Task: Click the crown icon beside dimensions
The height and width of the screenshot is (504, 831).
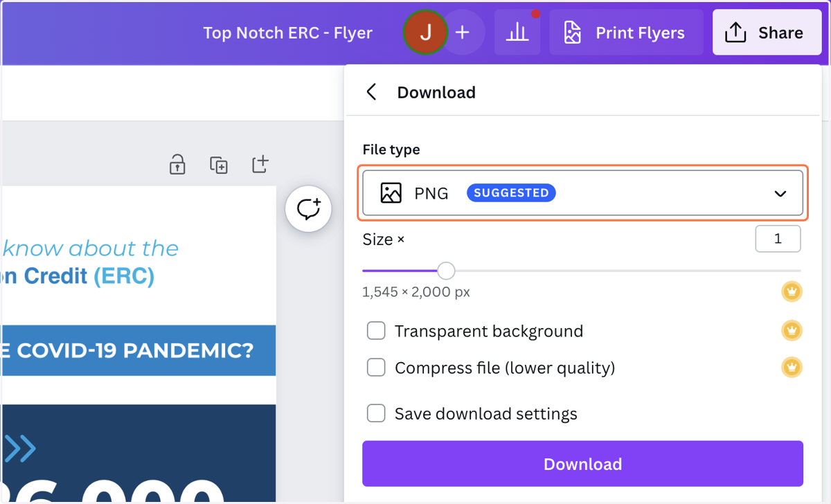Action: (x=792, y=292)
